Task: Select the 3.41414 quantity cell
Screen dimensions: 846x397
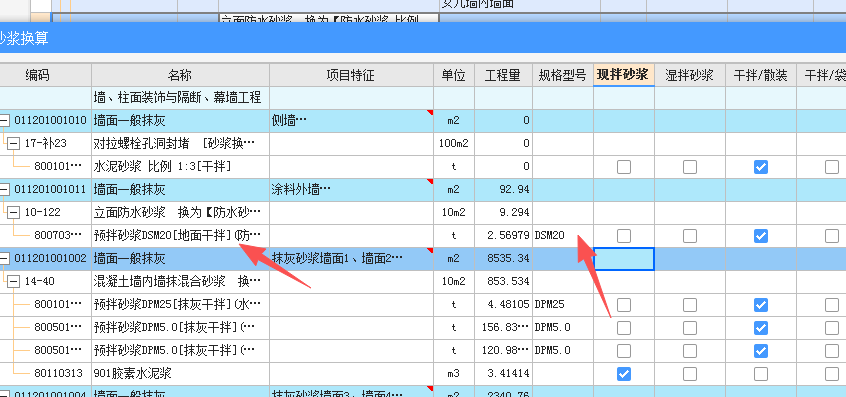Action: [503, 373]
